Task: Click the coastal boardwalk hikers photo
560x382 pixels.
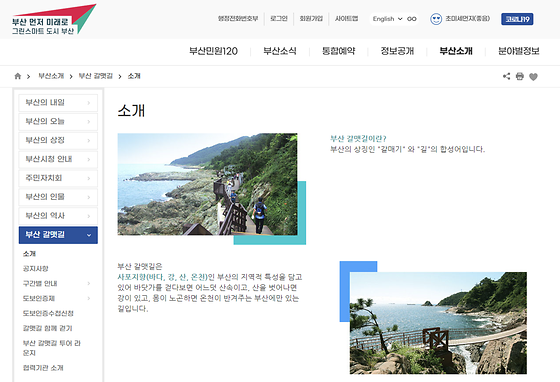Action: click(208, 184)
